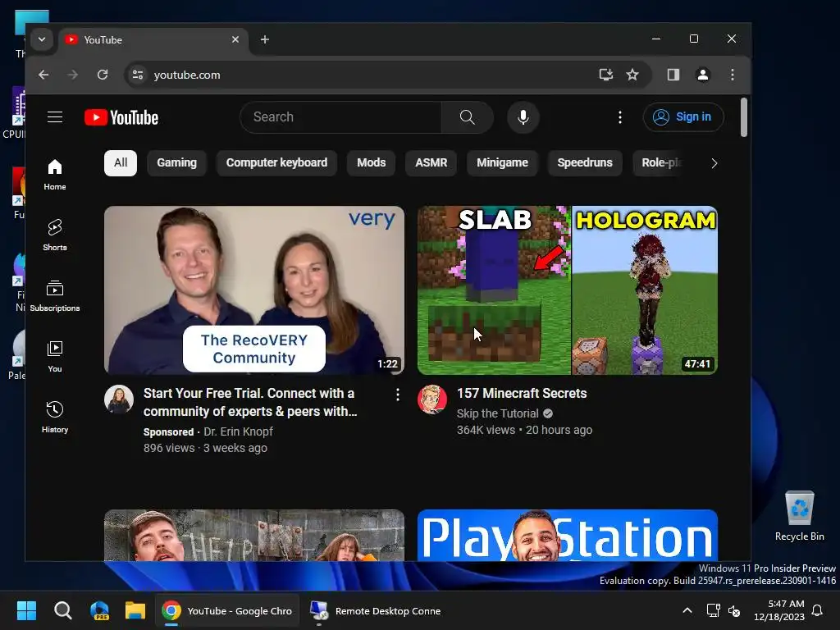Open a new Chrome tab
The height and width of the screenshot is (630, 840).
[265, 39]
